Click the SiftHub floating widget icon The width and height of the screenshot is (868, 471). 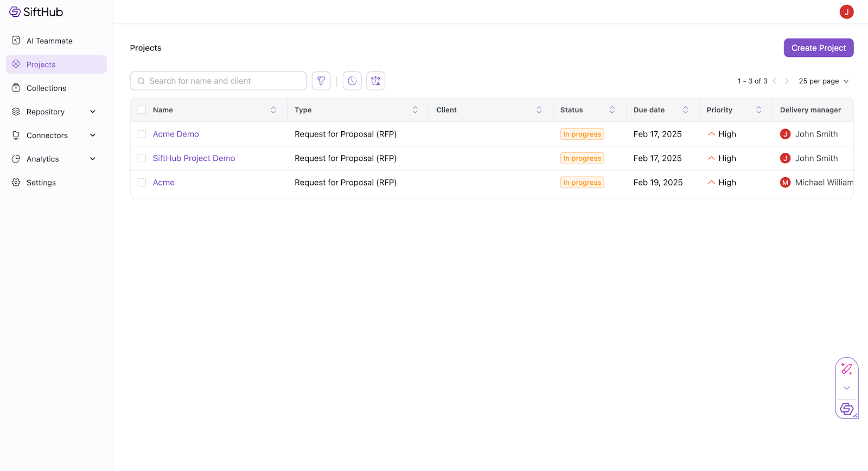(x=846, y=409)
